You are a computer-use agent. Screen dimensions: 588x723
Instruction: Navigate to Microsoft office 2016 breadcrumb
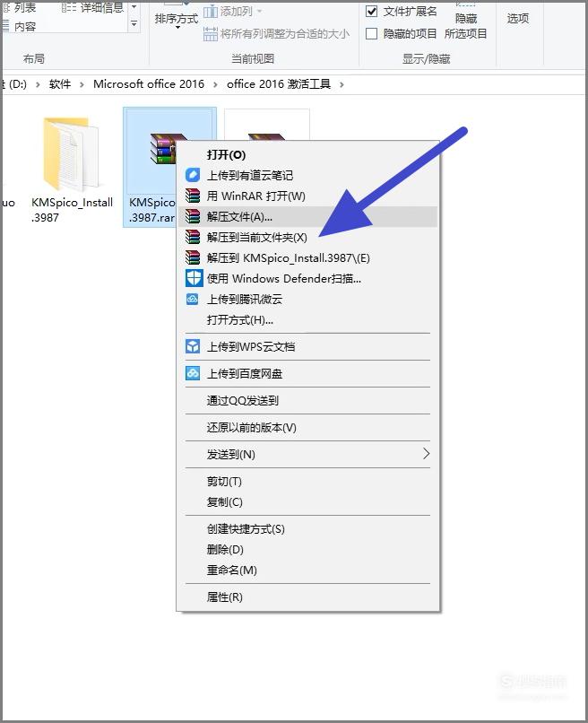click(x=149, y=84)
